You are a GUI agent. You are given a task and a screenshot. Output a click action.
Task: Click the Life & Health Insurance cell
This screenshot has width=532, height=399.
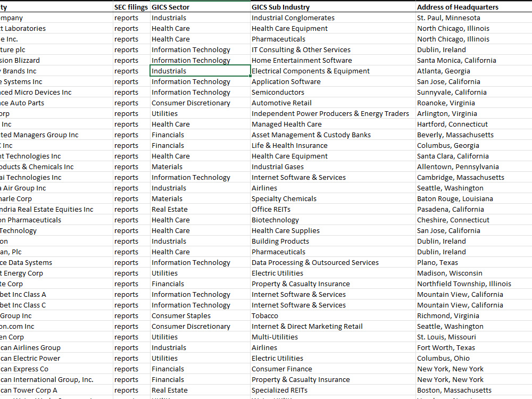click(x=332, y=145)
